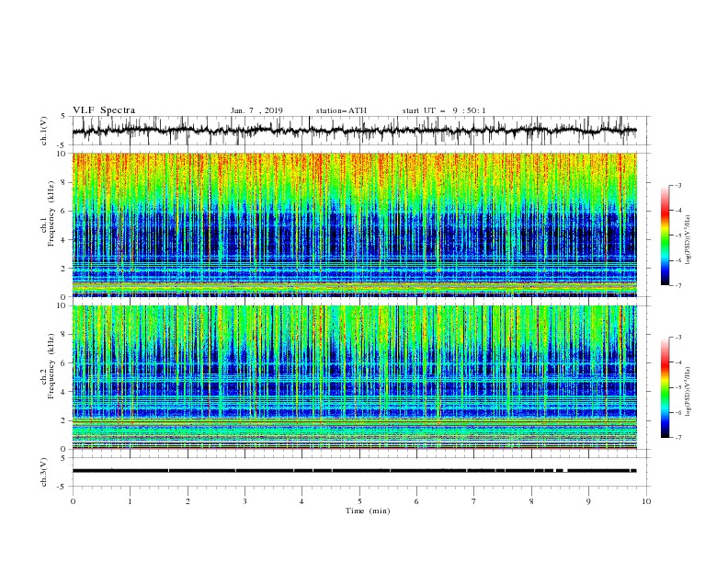Click the time axis tick label "10"

(x=646, y=501)
